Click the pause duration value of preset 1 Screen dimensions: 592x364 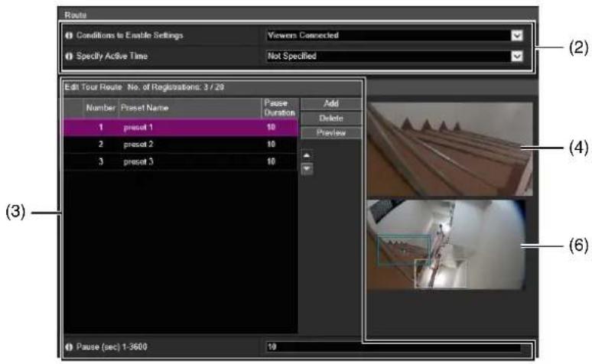[x=271, y=127]
